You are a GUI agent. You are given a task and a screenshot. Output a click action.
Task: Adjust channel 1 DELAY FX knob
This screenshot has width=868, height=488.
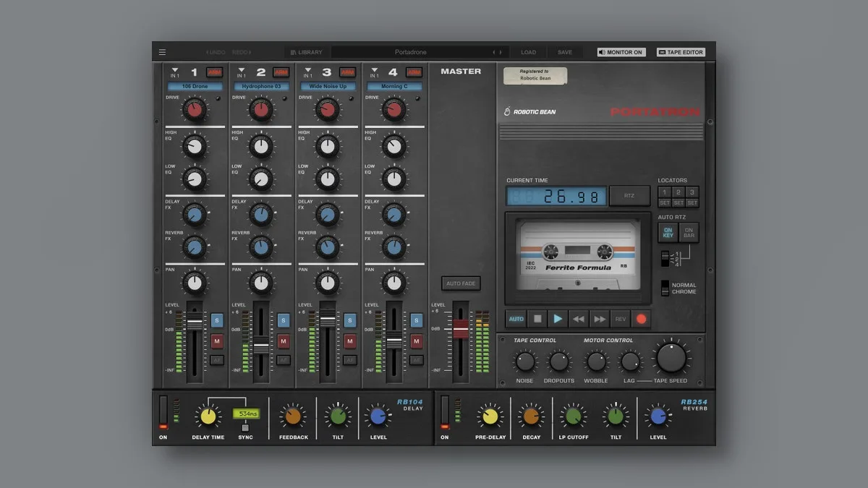pyautogui.click(x=195, y=214)
